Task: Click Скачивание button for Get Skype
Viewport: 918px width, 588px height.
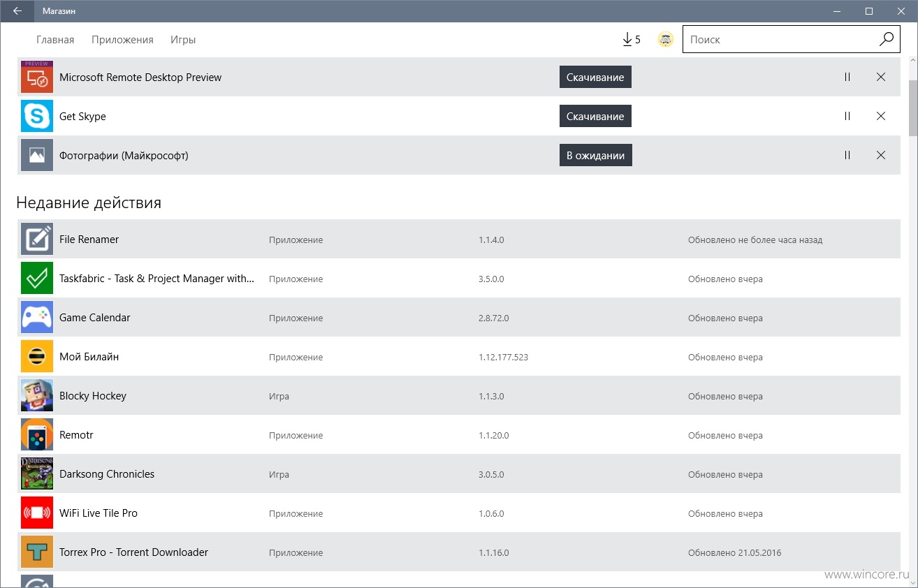Action: pos(595,116)
